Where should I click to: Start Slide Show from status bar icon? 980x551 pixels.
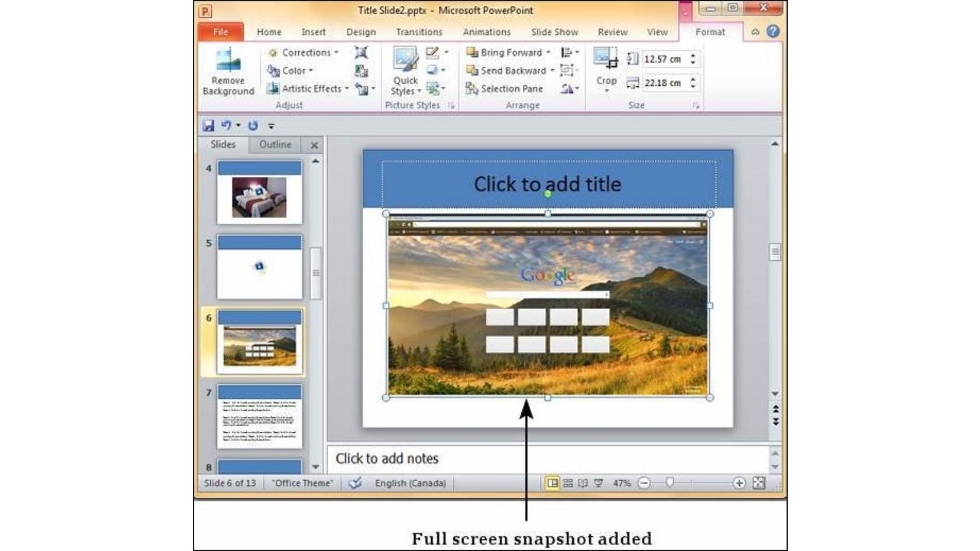(x=598, y=483)
